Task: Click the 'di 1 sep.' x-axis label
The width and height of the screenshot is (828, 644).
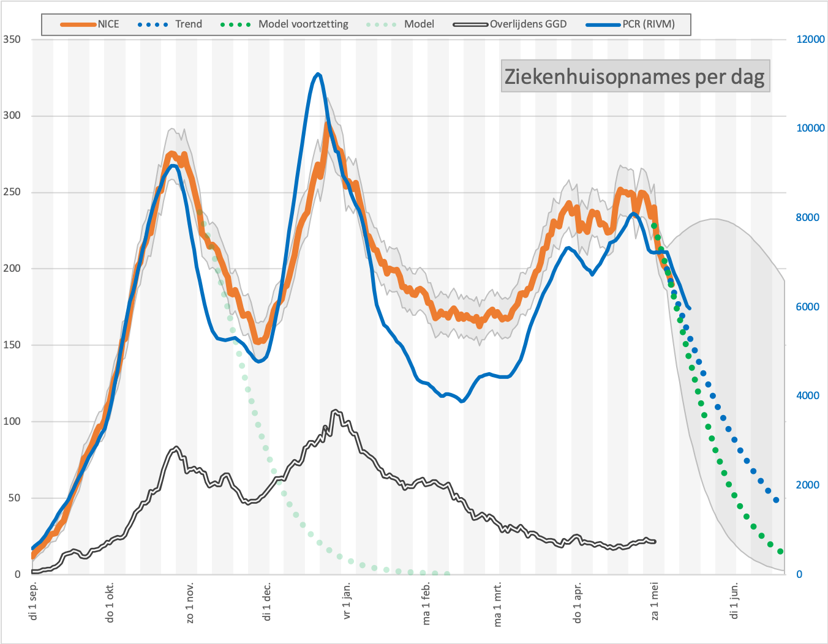Action: pos(34,601)
